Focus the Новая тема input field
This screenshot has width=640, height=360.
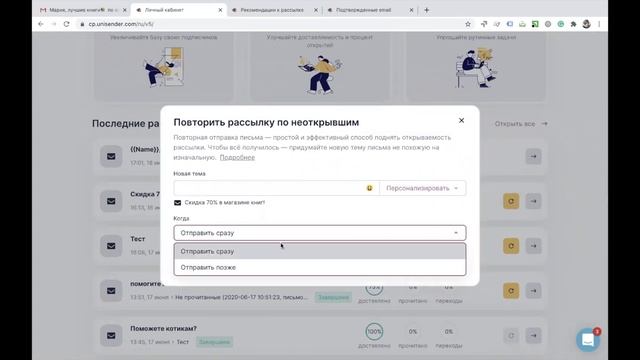click(269, 188)
